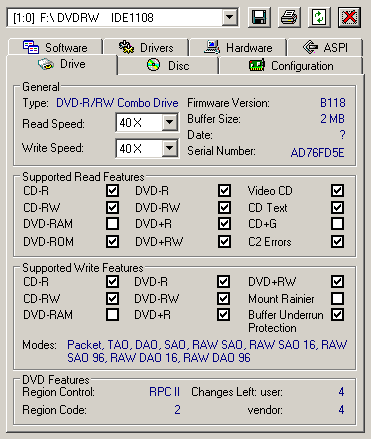
Task: Toggle Buffer Underrun Protection checkbox
Action: pyautogui.click(x=337, y=315)
